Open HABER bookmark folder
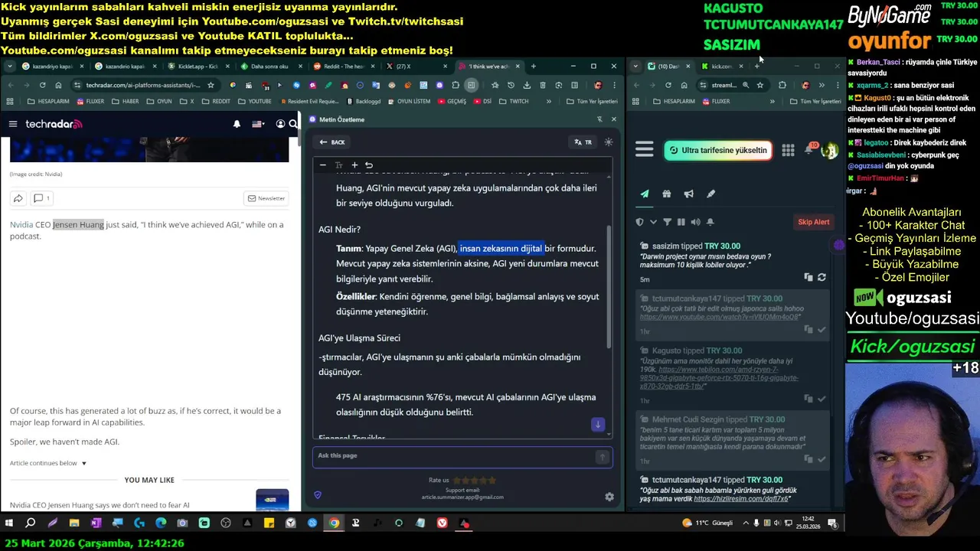Image resolution: width=980 pixels, height=551 pixels. pos(126,101)
